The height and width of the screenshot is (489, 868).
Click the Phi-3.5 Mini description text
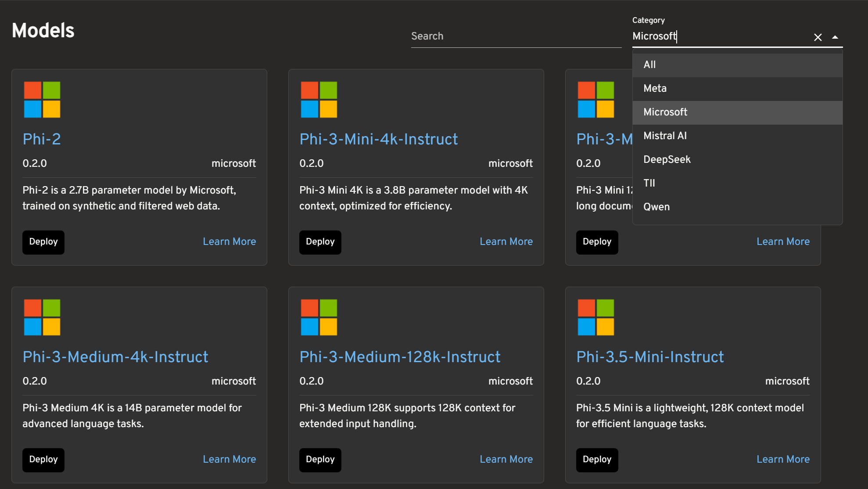(x=690, y=416)
